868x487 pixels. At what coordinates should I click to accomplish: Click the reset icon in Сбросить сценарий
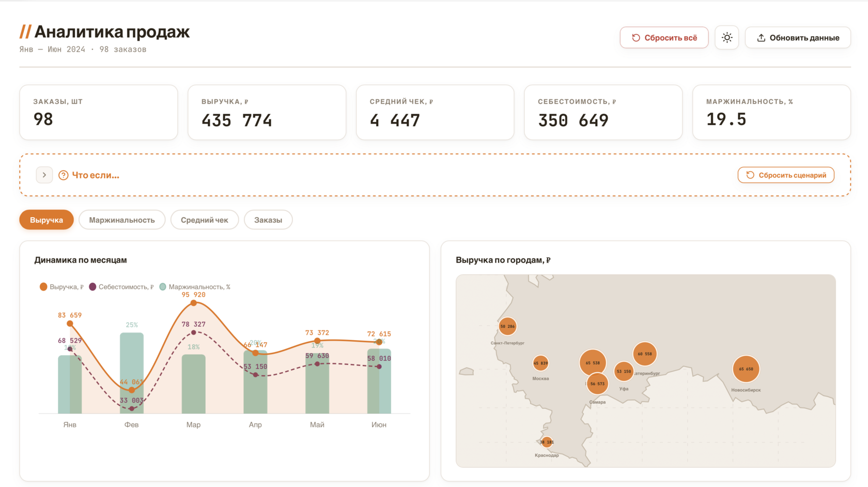tap(750, 175)
